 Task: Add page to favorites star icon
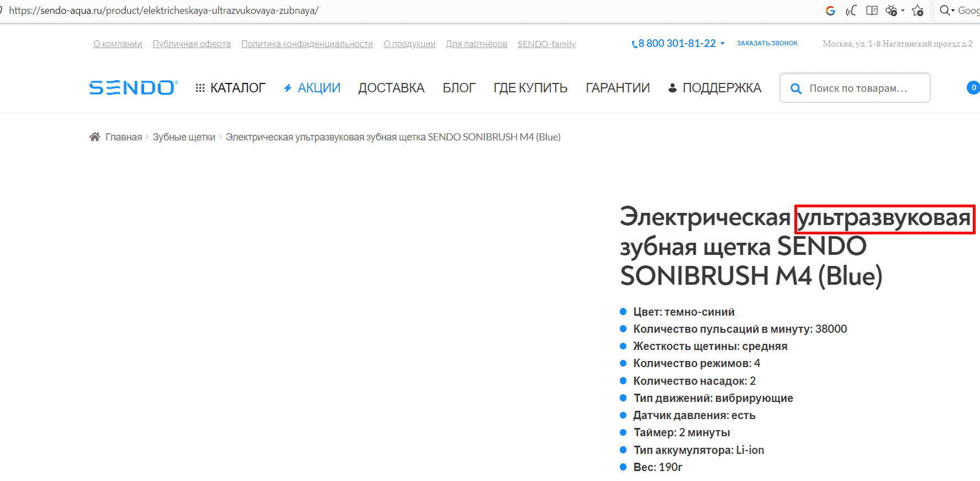918,11
